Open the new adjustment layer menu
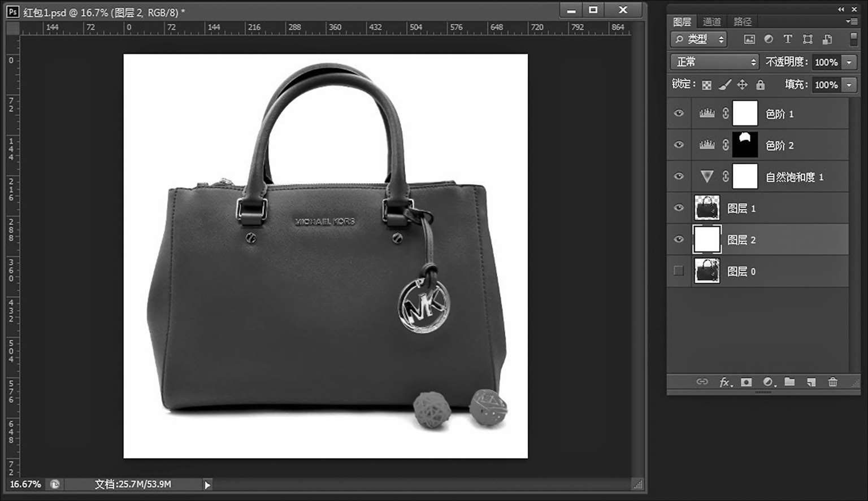Screen dimensions: 868x501 click(x=769, y=382)
